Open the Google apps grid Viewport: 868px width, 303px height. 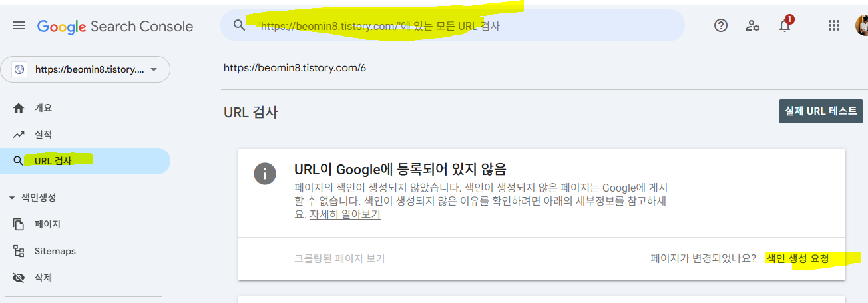point(833,26)
